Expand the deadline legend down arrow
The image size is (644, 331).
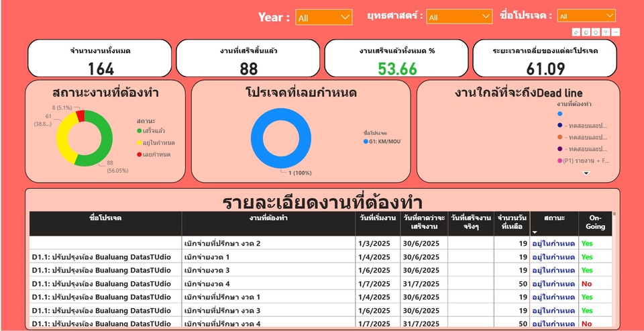(586, 173)
